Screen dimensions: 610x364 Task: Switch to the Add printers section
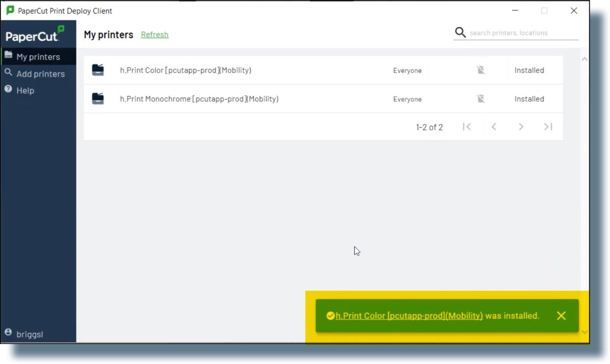(x=41, y=73)
